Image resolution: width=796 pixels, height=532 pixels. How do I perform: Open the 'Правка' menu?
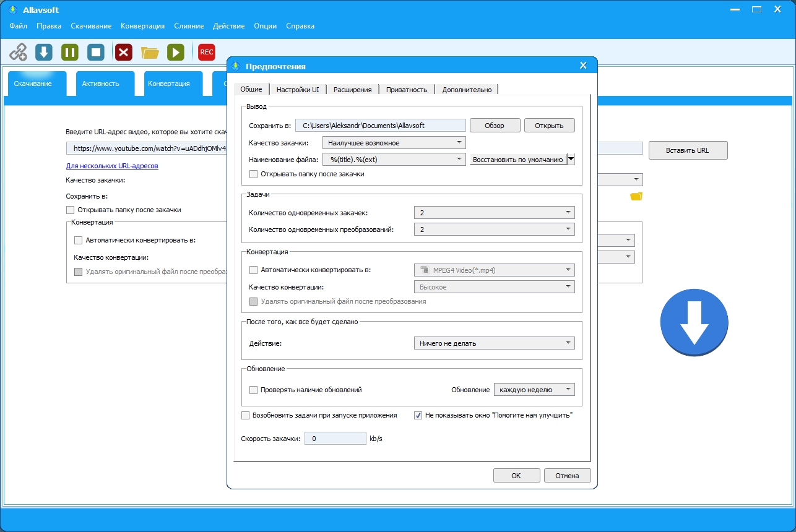49,26
